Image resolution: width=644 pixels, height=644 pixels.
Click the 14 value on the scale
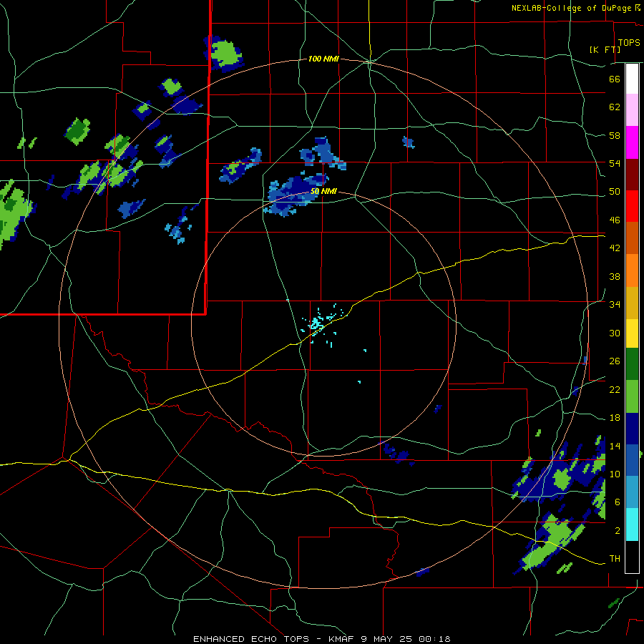[x=615, y=446]
